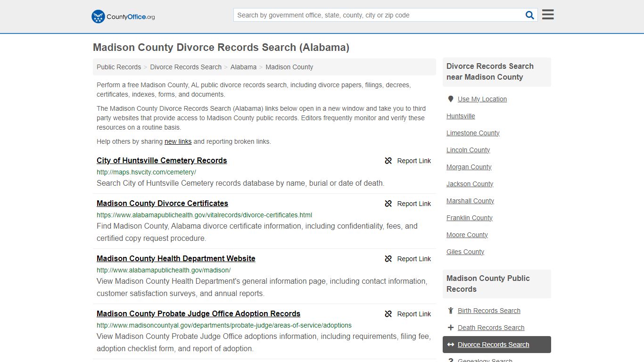This screenshot has height=362, width=644.
Task: Go to Alabama breadcrumb
Action: (243, 67)
